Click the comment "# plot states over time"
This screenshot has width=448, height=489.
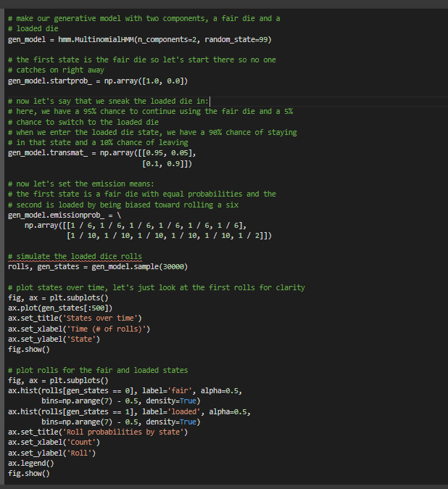(x=157, y=287)
